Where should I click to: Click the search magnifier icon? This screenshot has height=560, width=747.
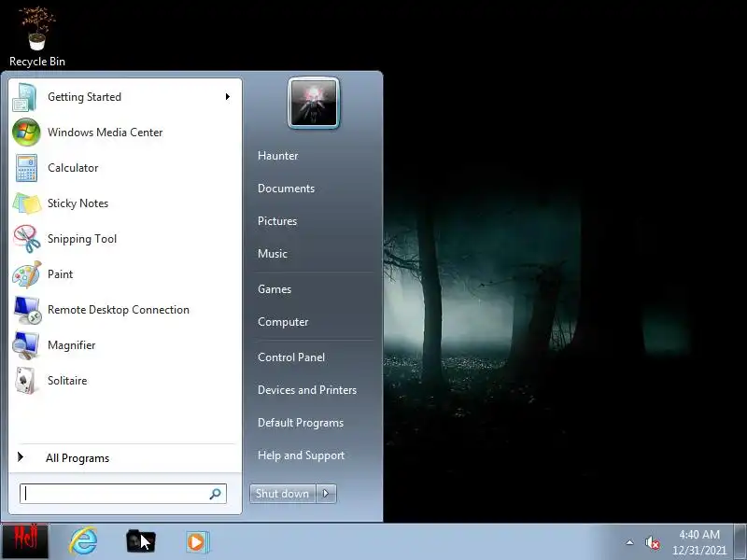(215, 494)
